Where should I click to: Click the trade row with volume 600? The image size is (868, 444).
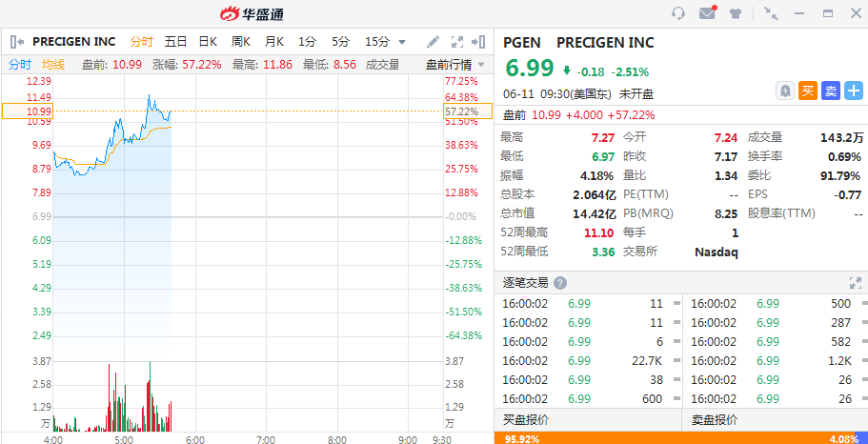coord(588,399)
